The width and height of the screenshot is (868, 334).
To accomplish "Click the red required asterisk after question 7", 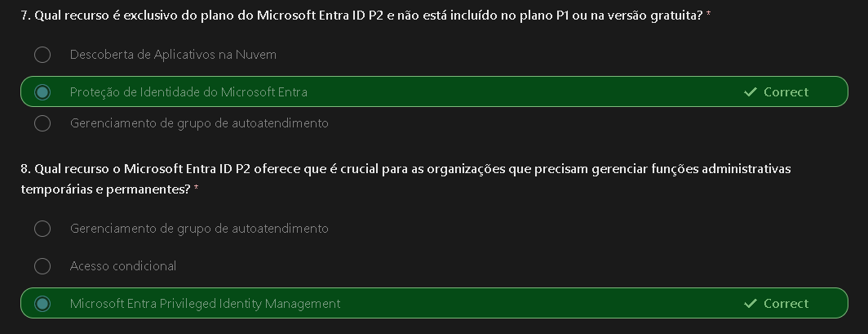I will tap(709, 16).
